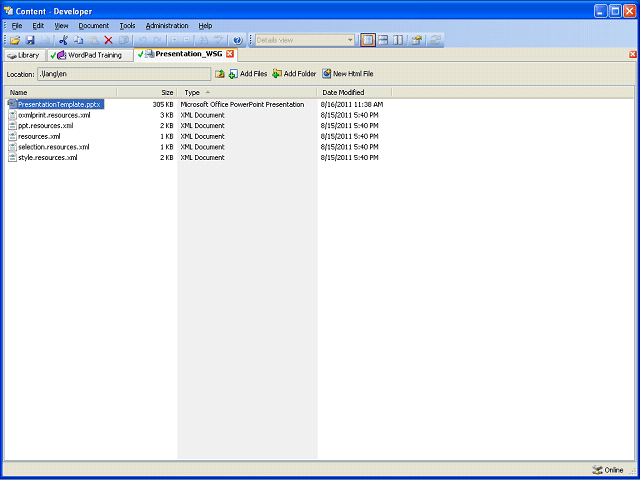
Task: Close the Presentation_WSG tab
Action: [x=230, y=54]
